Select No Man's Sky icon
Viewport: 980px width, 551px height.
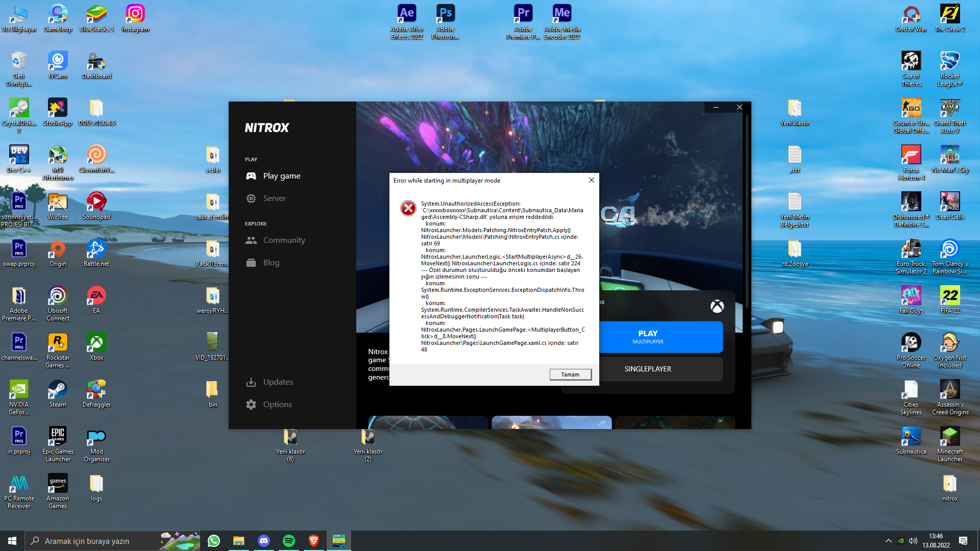[950, 159]
